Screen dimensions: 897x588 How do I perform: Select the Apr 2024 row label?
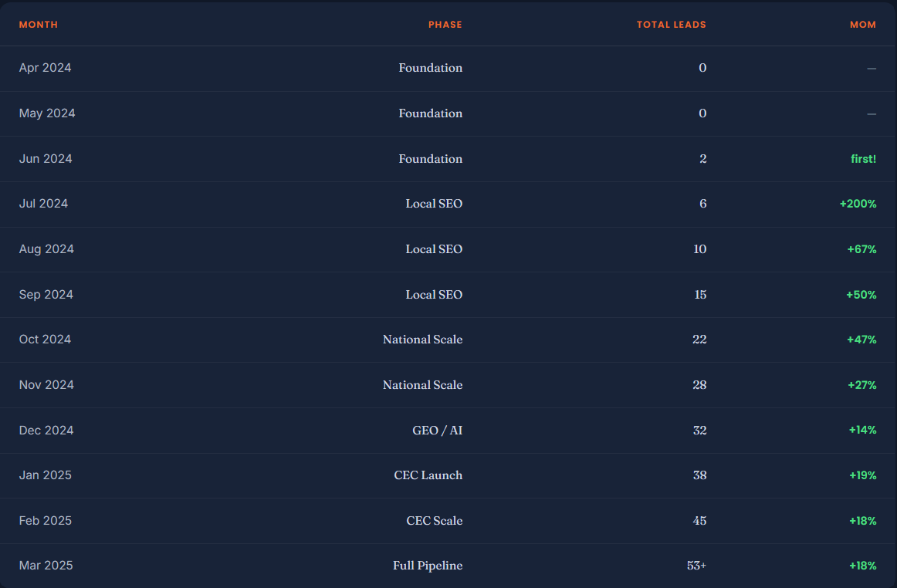[x=46, y=67]
